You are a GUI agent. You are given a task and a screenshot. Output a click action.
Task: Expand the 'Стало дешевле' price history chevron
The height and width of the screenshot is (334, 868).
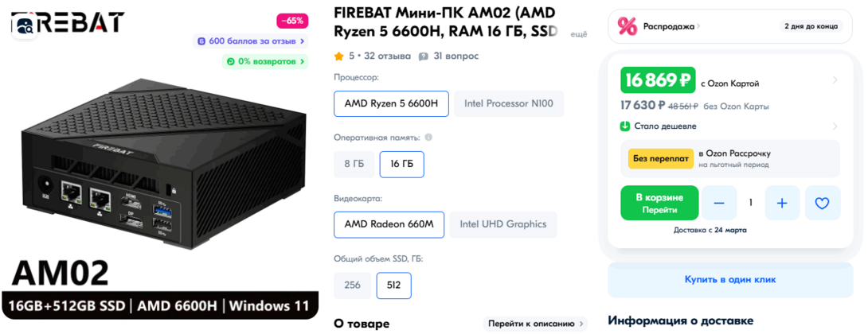tap(835, 126)
